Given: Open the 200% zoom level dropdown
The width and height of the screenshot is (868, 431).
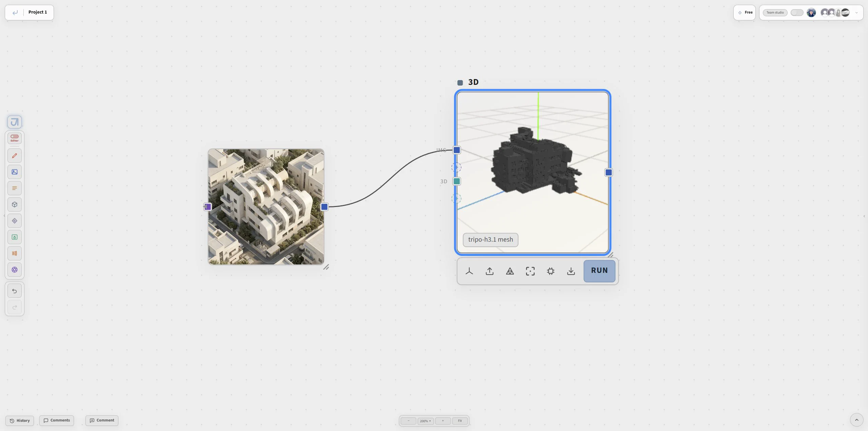Looking at the screenshot, I should (x=425, y=421).
